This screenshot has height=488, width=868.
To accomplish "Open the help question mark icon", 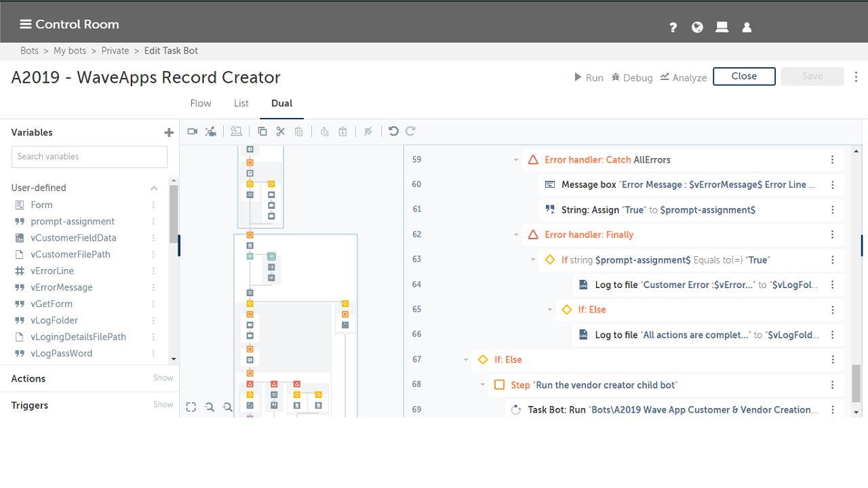I will click(x=673, y=27).
